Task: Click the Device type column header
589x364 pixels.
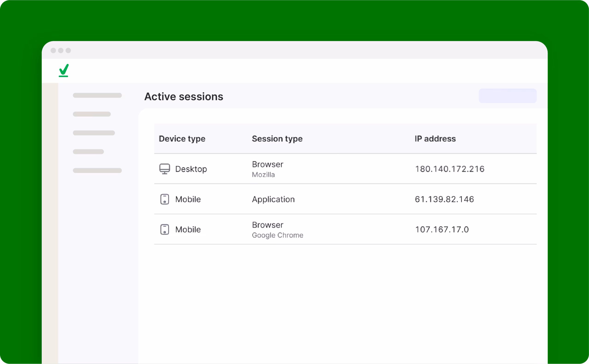Action: [182, 139]
